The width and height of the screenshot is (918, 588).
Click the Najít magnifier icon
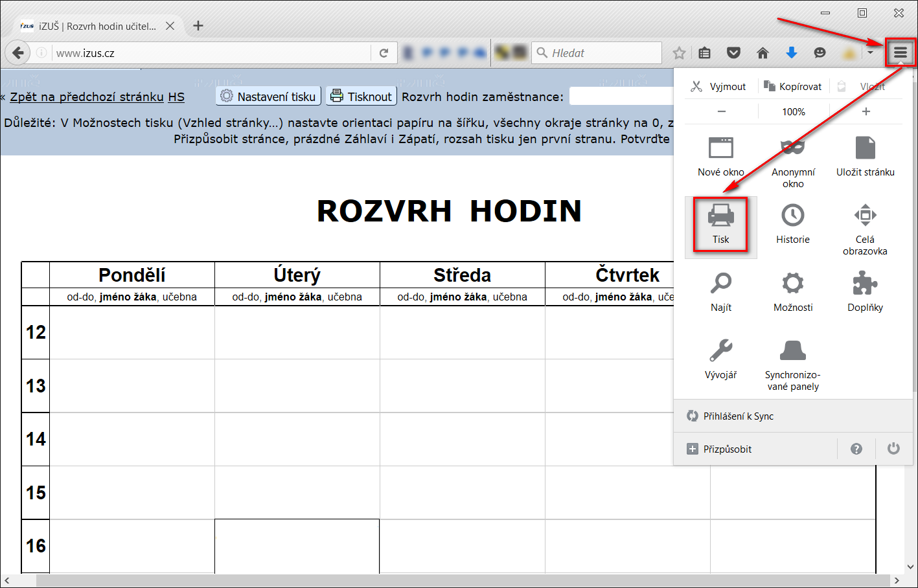[x=720, y=291]
